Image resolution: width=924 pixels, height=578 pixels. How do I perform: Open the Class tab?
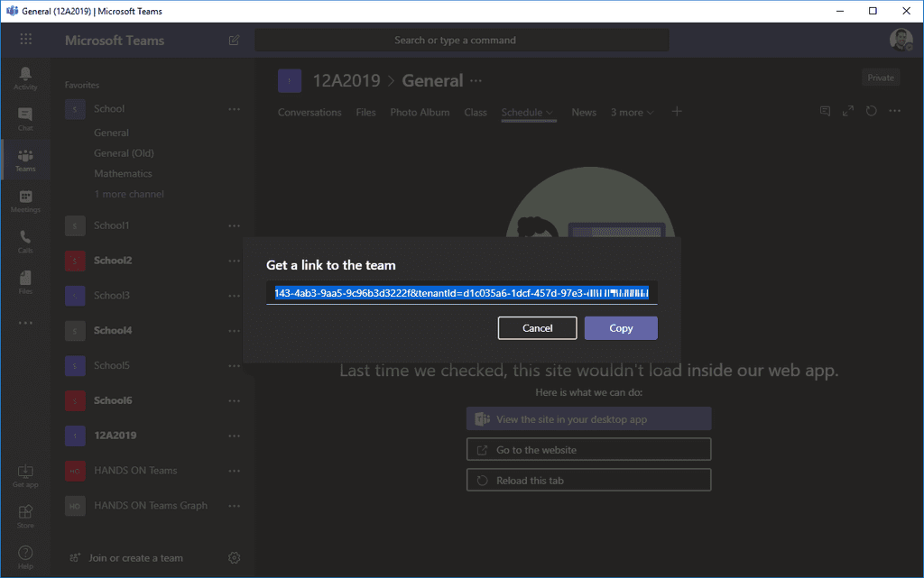pyautogui.click(x=475, y=113)
